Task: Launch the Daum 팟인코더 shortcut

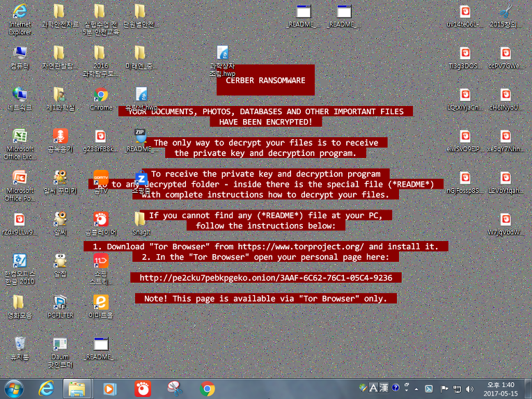Action: pos(60,352)
